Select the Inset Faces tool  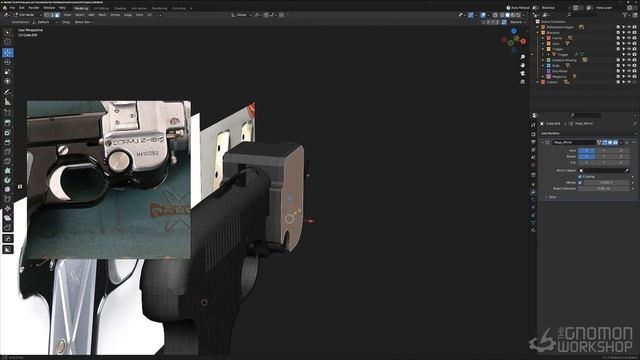tap(7, 133)
